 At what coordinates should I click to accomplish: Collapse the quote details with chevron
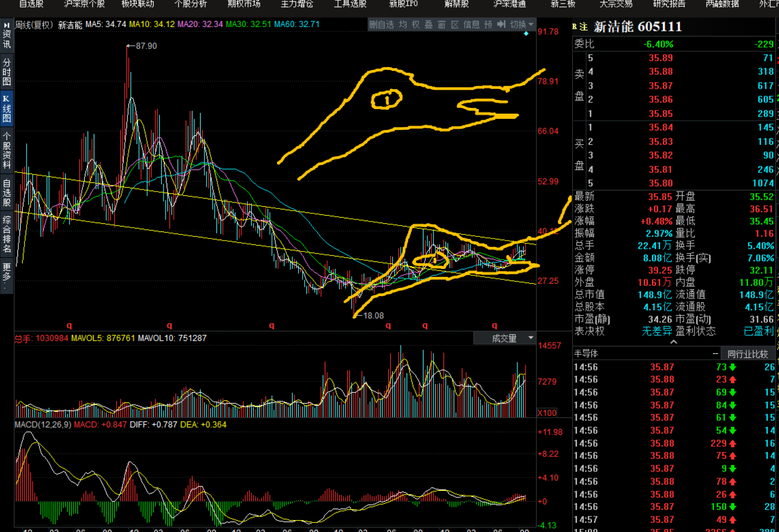coord(673,342)
